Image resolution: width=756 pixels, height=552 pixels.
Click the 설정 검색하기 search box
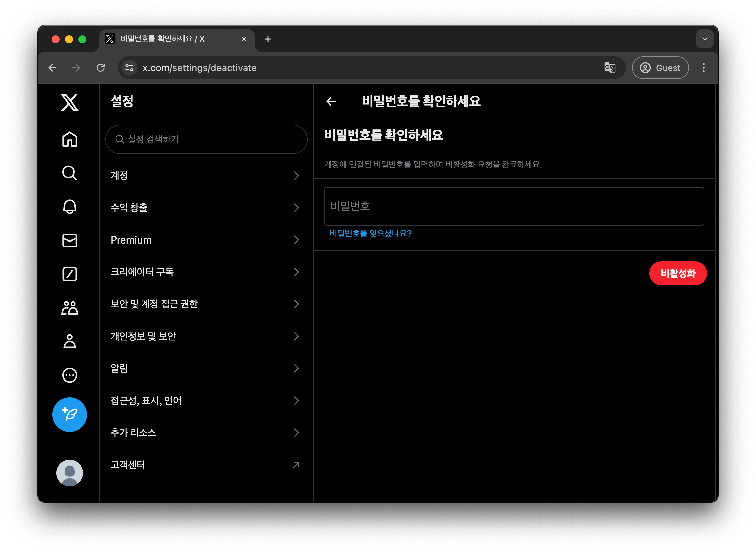(x=206, y=139)
